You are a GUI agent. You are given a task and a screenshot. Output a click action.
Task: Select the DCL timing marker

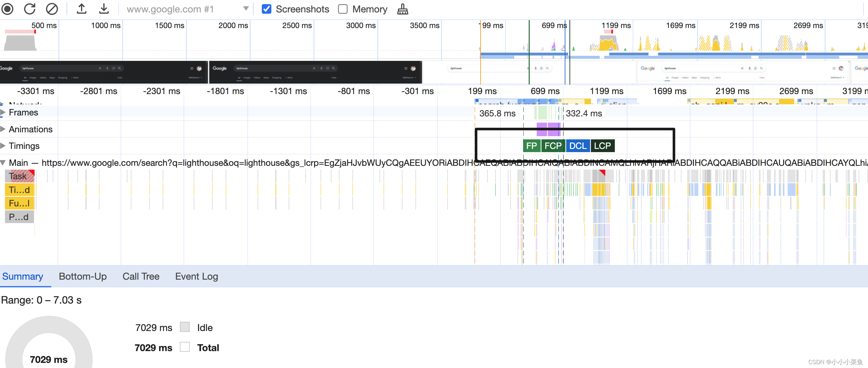578,146
